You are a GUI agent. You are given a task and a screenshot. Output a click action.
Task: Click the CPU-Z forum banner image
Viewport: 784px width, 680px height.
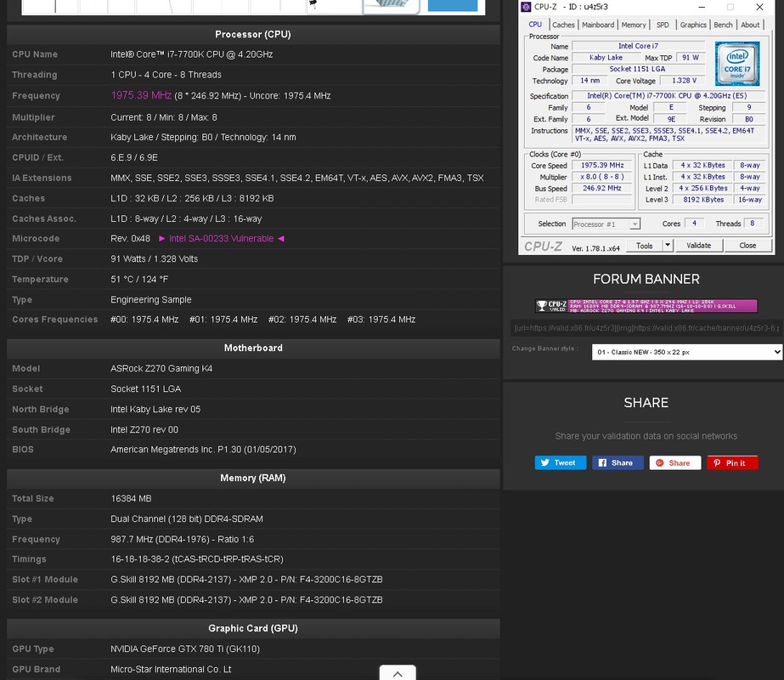(646, 306)
